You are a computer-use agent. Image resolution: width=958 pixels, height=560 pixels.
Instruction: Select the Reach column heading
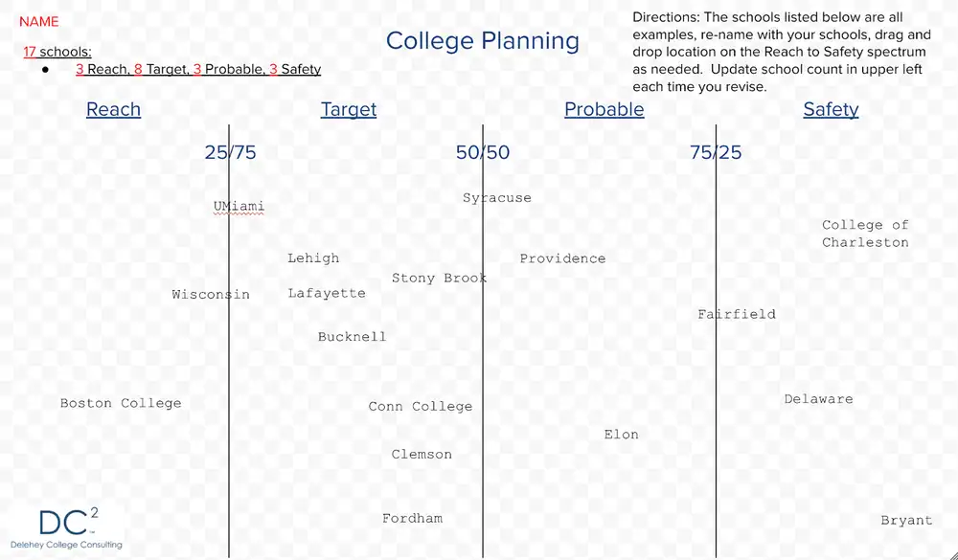pyautogui.click(x=113, y=109)
